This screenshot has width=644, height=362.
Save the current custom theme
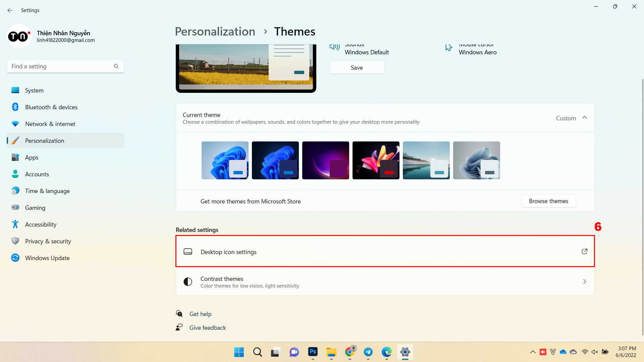(357, 68)
